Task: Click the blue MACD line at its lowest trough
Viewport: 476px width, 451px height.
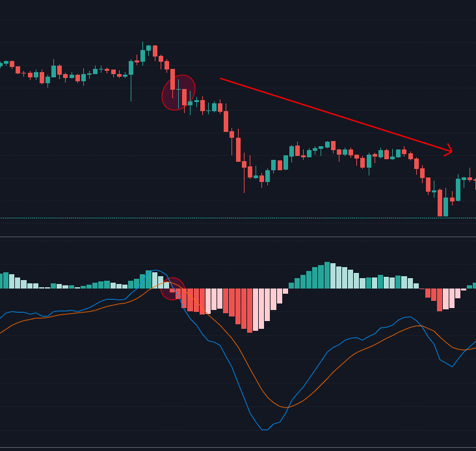Action: coord(264,430)
